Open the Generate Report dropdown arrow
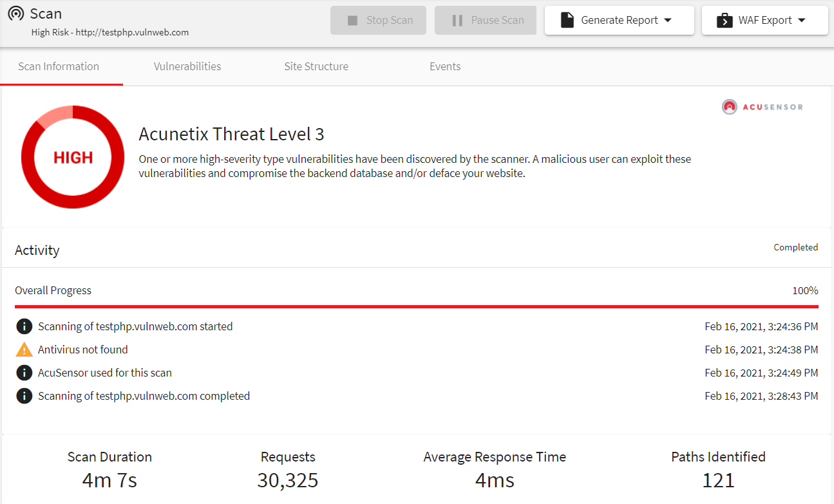This screenshot has height=504, width=834. (668, 21)
